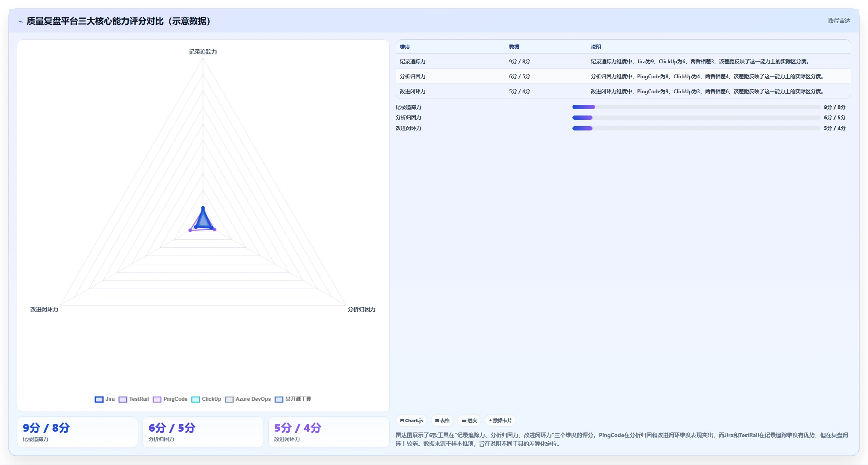868x465 pixels.
Task: Click the 说明 column header
Action: [596, 47]
